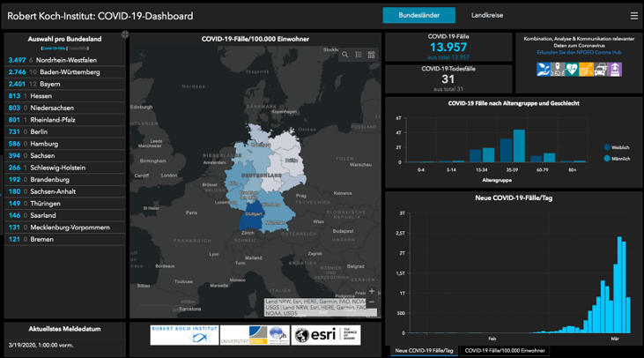Click the map search magnifier icon
This screenshot has height=358, width=644.
point(345,55)
